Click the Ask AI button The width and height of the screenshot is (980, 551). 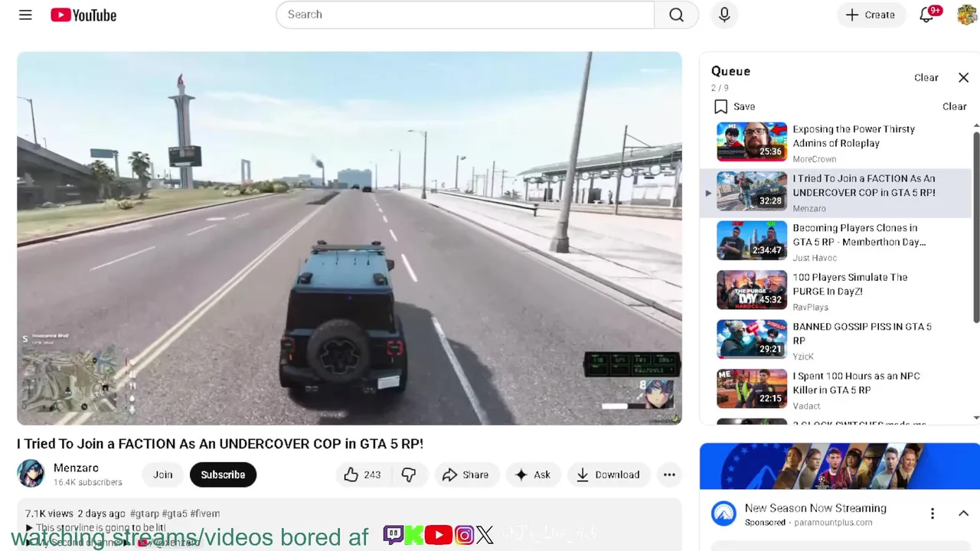click(533, 474)
